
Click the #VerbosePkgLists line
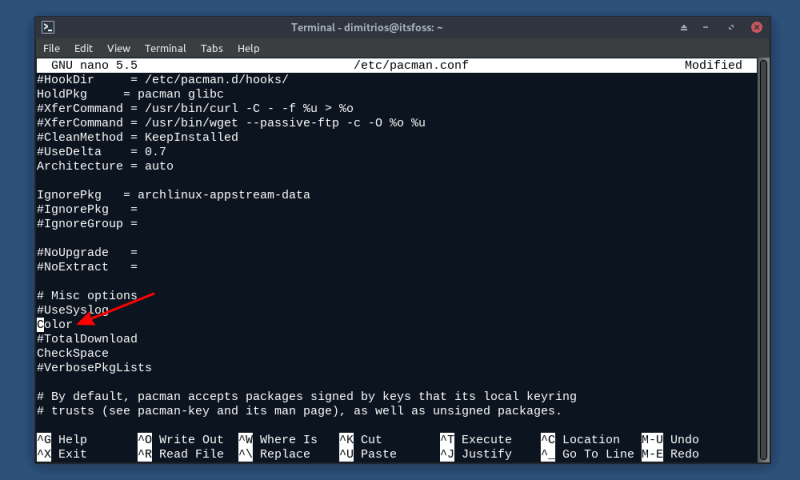[94, 368]
